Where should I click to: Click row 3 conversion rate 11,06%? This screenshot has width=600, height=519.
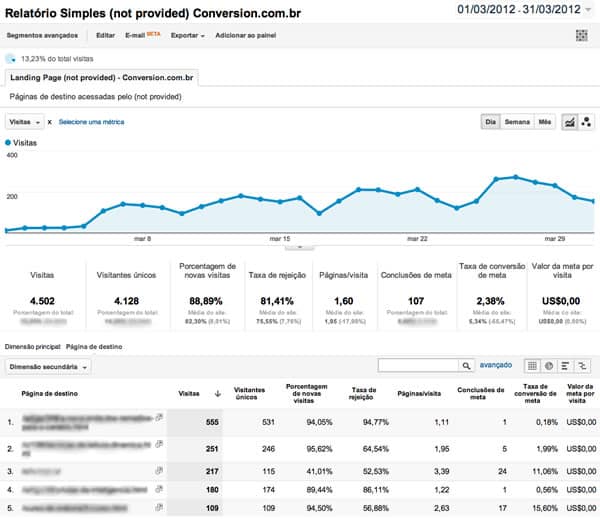(x=545, y=472)
